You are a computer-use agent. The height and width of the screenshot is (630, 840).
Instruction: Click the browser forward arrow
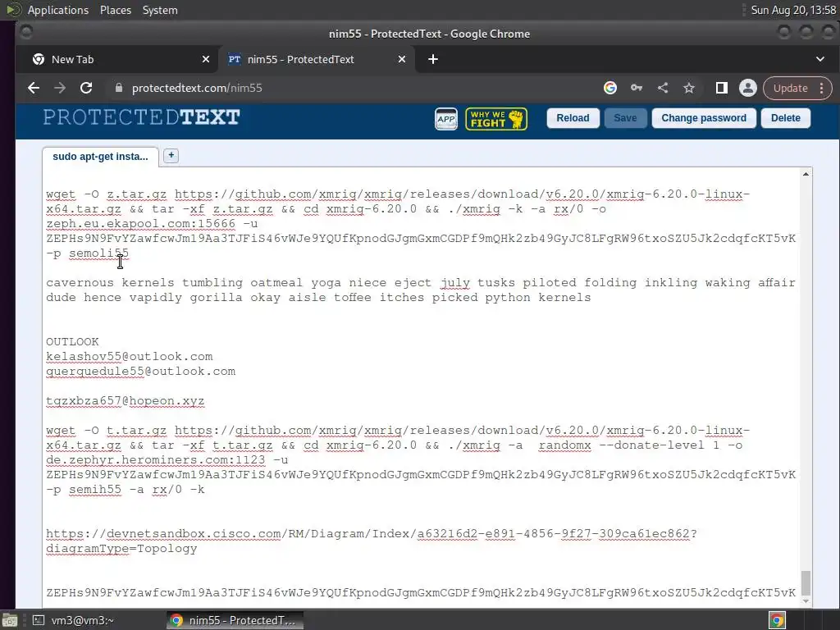pyautogui.click(x=59, y=88)
